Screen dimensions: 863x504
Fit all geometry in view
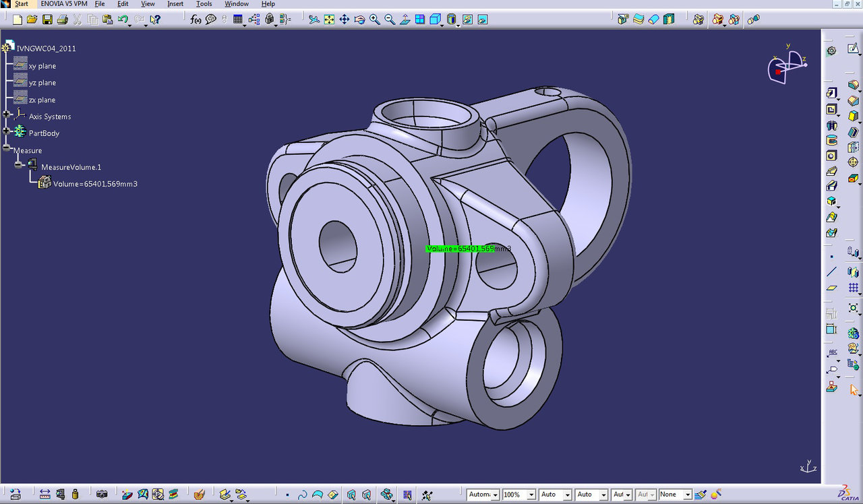(x=329, y=20)
